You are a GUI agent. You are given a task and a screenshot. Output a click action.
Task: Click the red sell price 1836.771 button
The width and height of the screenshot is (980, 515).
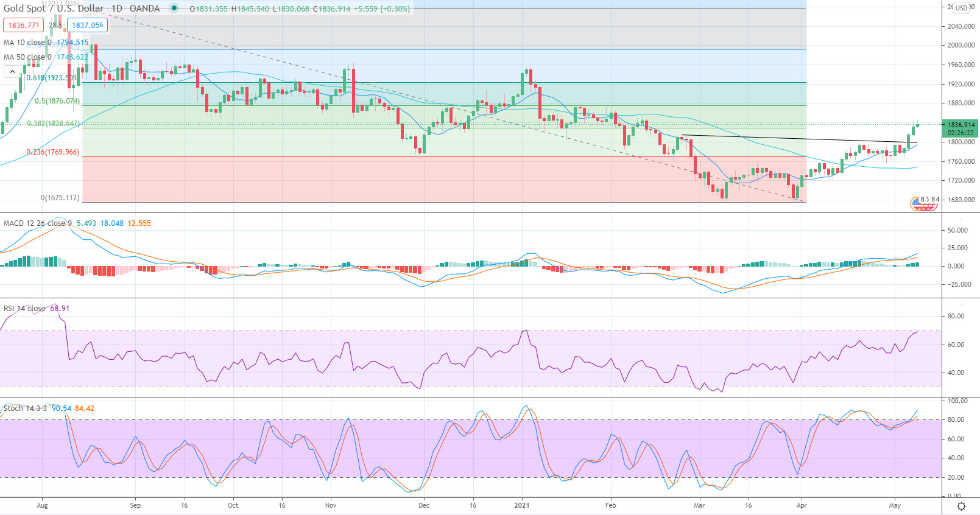(23, 26)
